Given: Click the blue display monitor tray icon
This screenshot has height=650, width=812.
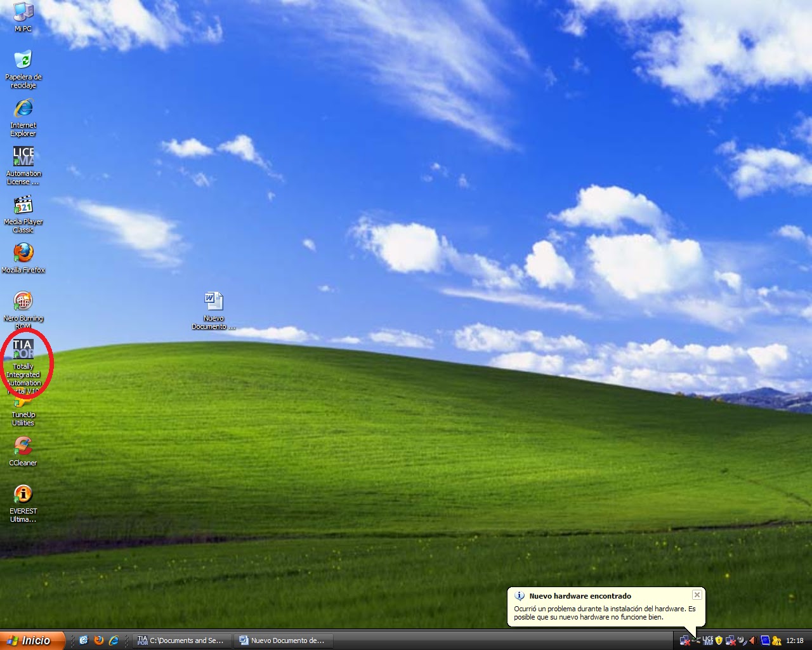Looking at the screenshot, I should [x=765, y=640].
